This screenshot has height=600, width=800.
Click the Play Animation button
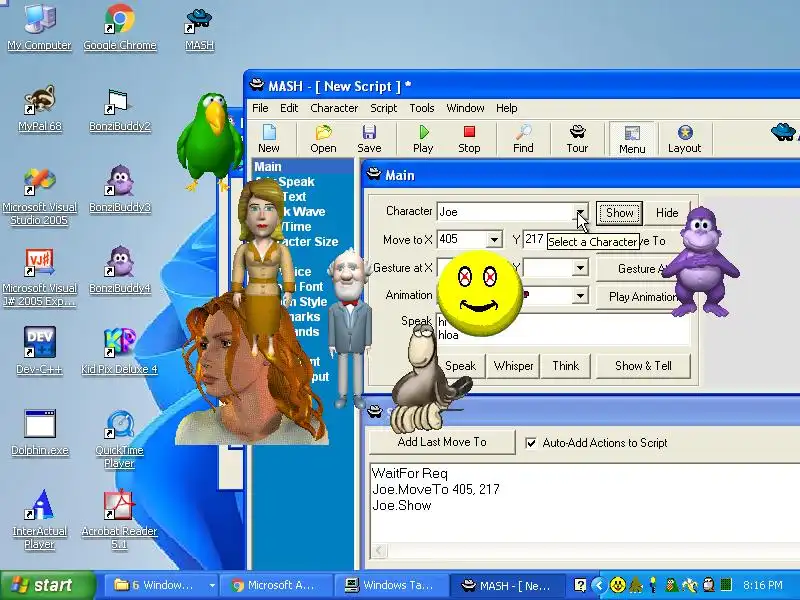coord(643,296)
